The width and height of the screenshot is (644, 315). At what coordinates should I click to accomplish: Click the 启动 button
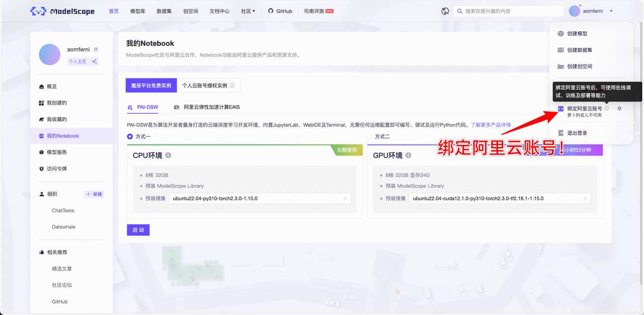click(x=138, y=229)
